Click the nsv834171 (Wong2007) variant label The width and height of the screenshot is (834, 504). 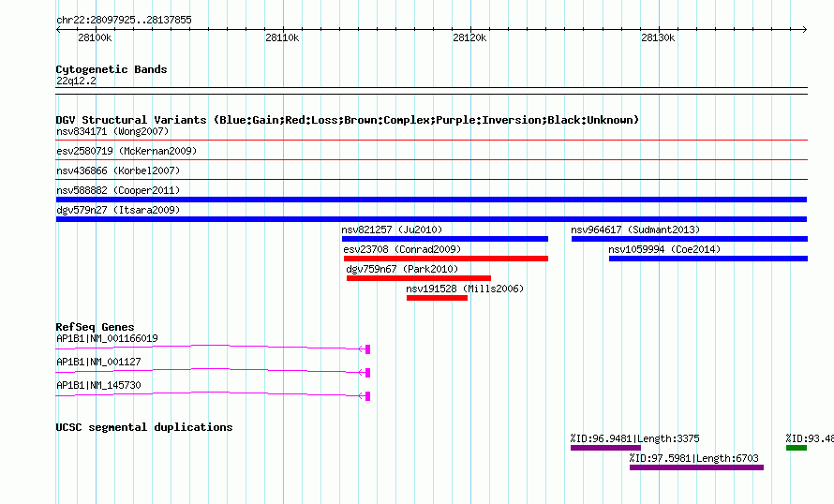pyautogui.click(x=112, y=131)
